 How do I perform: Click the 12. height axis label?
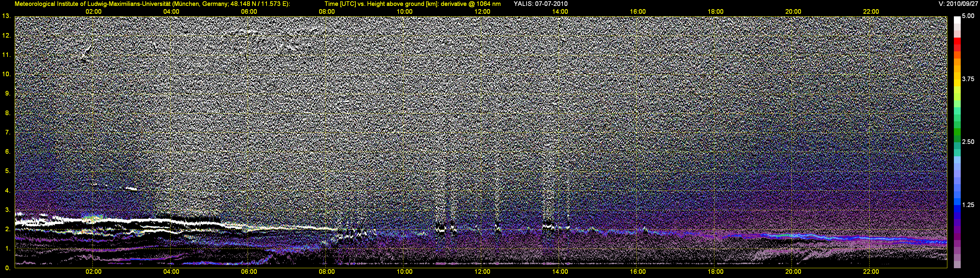pos(6,35)
